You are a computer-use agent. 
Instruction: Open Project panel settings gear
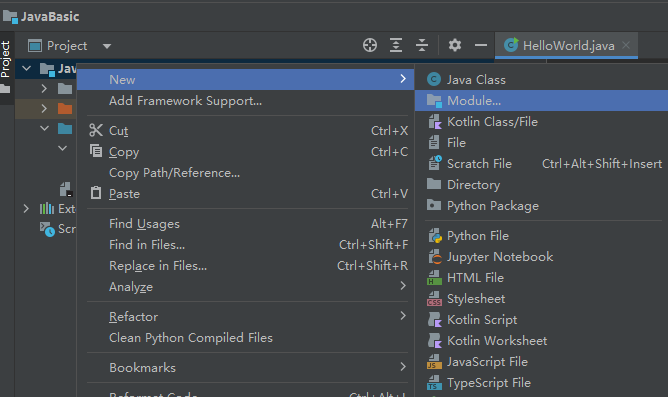coord(455,45)
